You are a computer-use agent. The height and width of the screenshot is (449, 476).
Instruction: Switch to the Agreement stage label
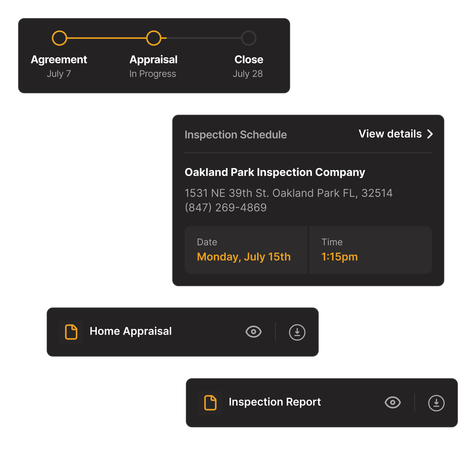(x=59, y=59)
